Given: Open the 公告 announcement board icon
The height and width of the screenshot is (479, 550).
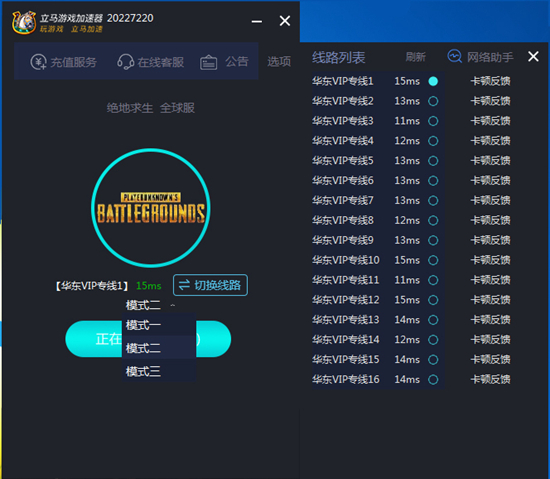Looking at the screenshot, I should click(208, 62).
